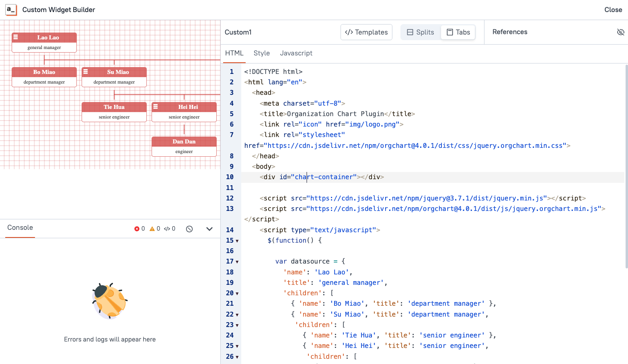The height and width of the screenshot is (364, 628).
Task: Toggle collapse on the Hei Hei node
Action: pyautogui.click(x=156, y=106)
